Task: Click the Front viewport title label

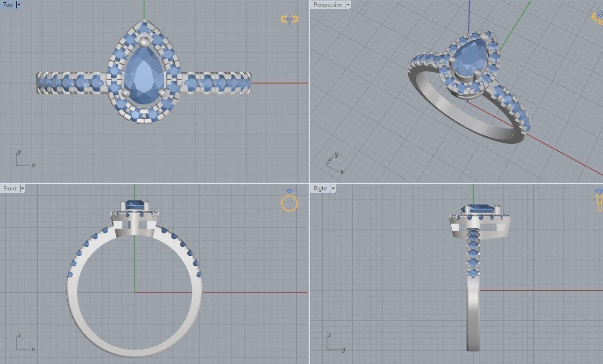Action: pos(10,189)
